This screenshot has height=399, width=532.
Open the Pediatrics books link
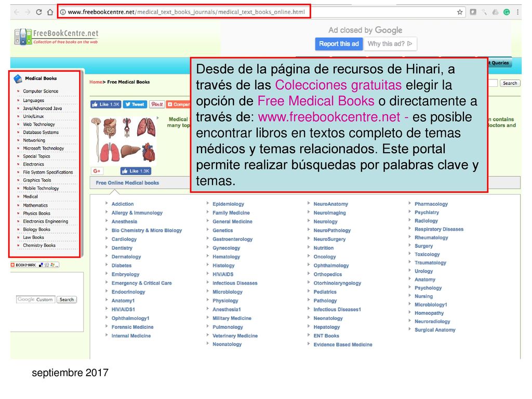(x=325, y=292)
